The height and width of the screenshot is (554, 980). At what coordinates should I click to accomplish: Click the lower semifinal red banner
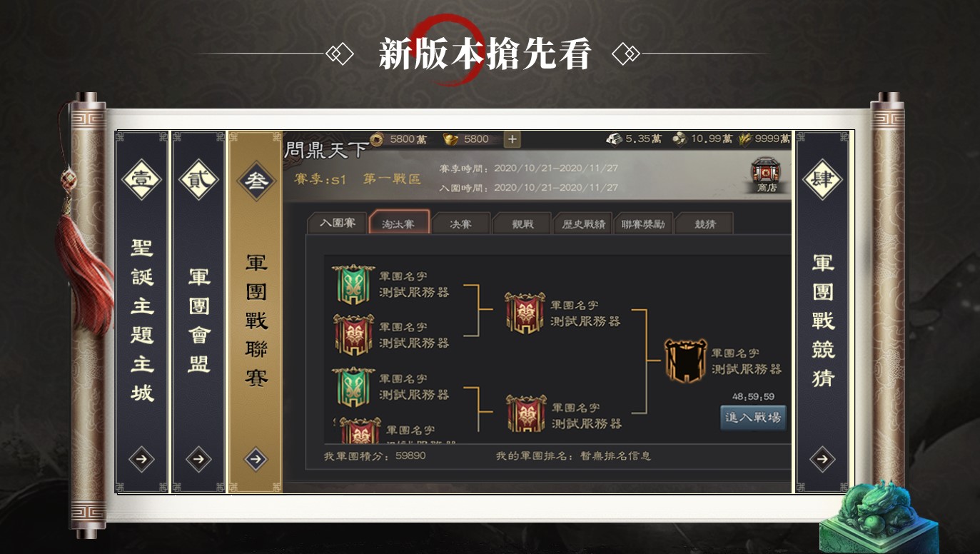[x=526, y=413]
